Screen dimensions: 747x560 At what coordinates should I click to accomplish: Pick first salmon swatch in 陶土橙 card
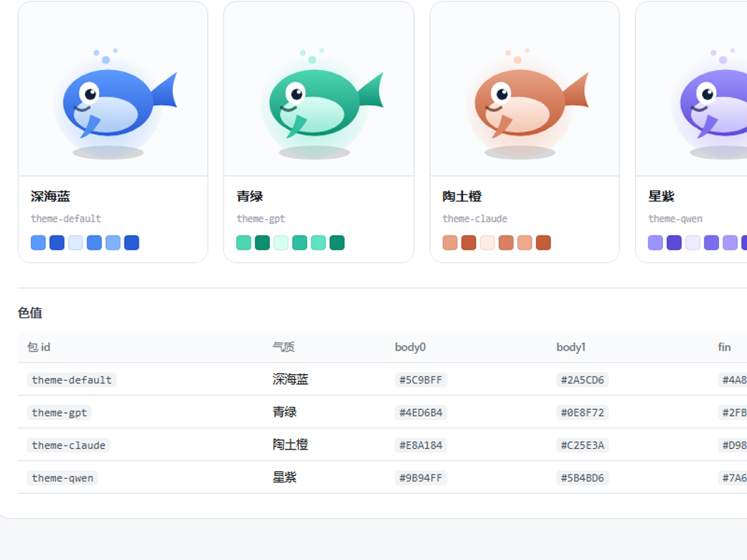450,243
